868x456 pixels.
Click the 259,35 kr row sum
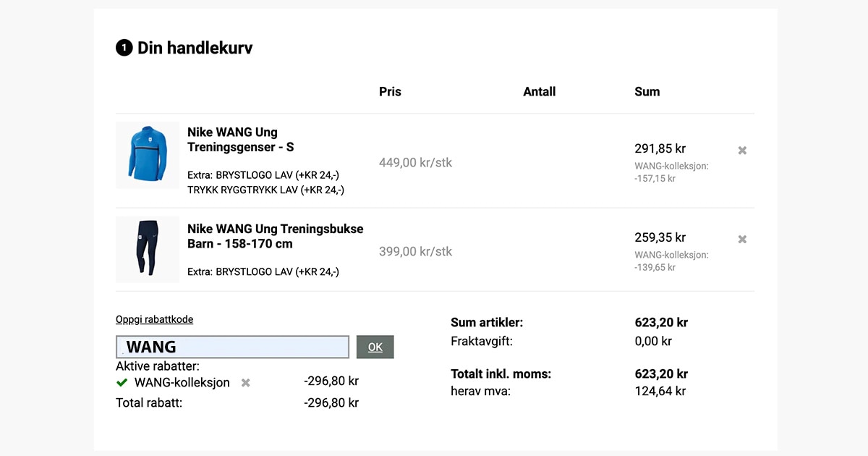pyautogui.click(x=660, y=237)
